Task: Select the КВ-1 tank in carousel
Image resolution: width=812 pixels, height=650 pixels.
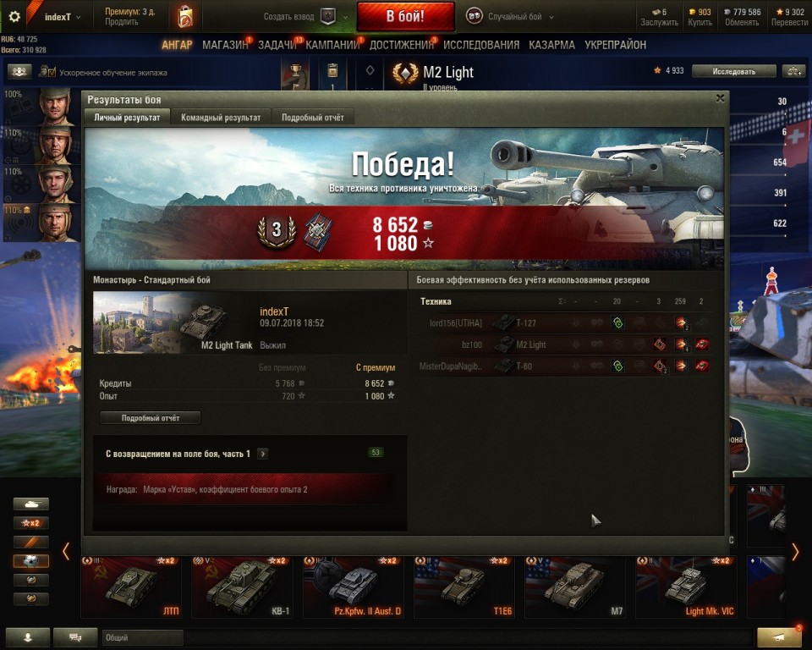Action: (x=241, y=587)
